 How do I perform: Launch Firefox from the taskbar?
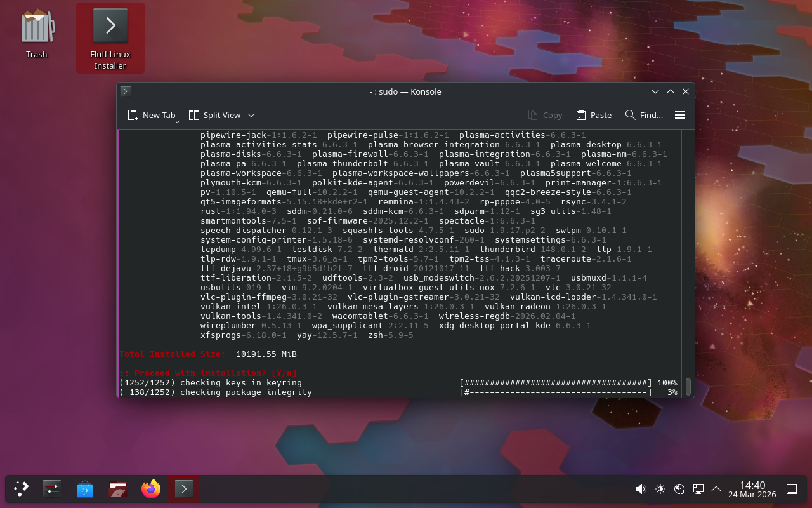tap(151, 488)
